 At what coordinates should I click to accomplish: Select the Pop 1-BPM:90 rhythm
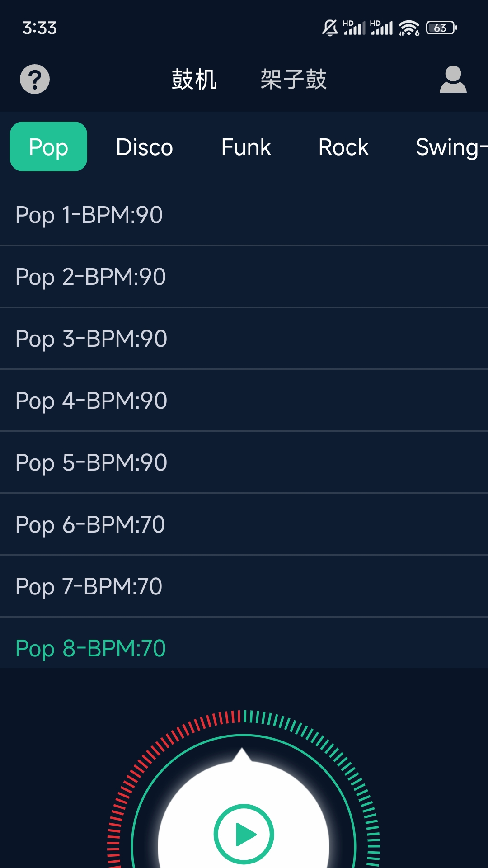pos(89,215)
